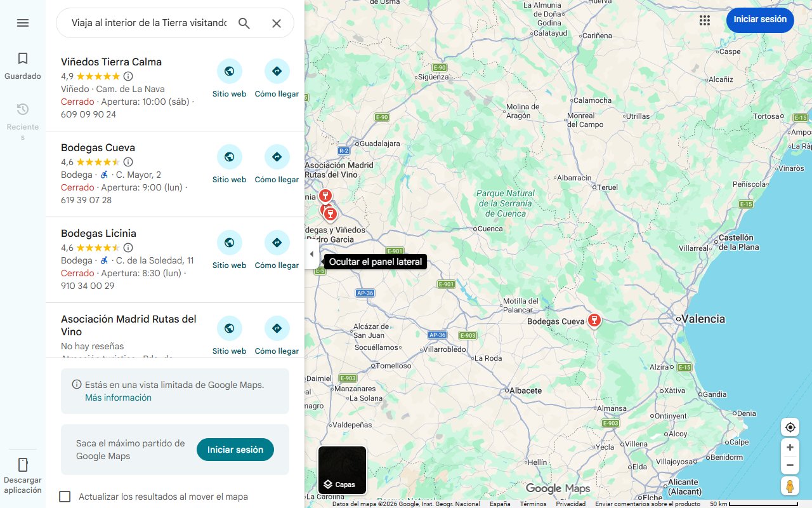The width and height of the screenshot is (812, 508).
Task: Click the teal Iniciar sesión button
Action: 235,450
